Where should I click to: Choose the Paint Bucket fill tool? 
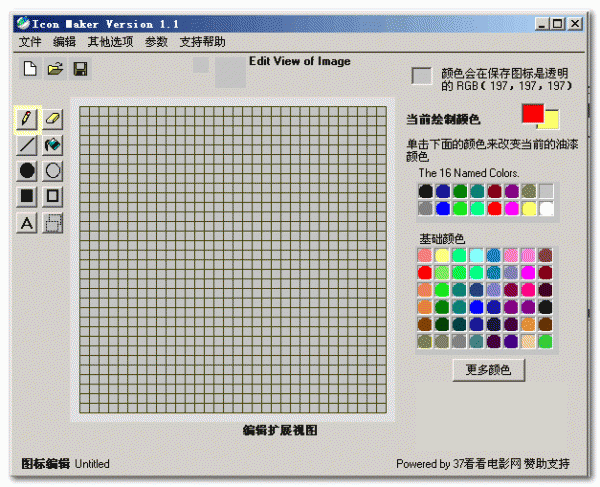52,145
